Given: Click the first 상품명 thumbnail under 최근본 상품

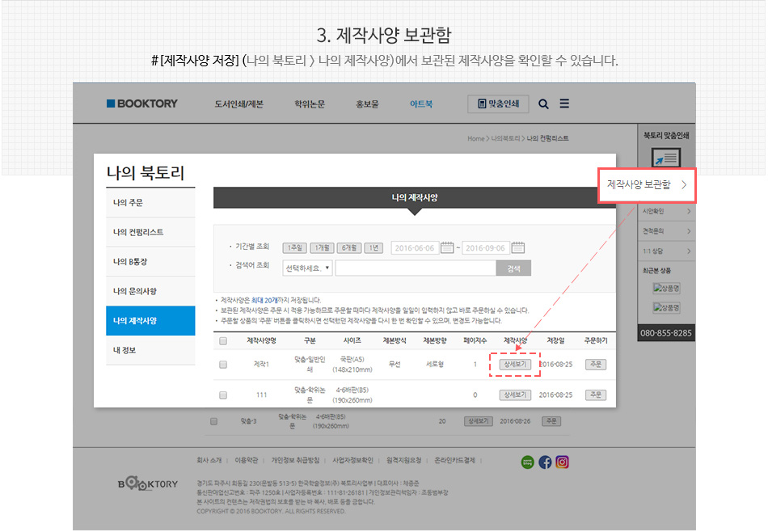Looking at the screenshot, I should click(668, 289).
